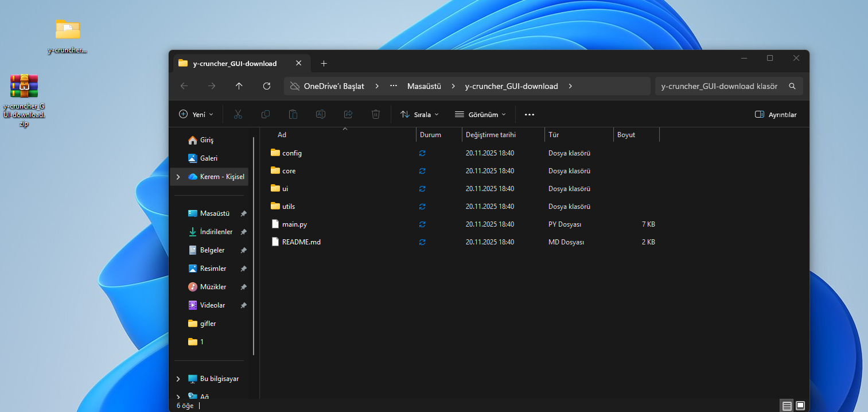Screen dimensions: 868x412
Task: Click the OneDrive cloud icon in address bar
Action: pyautogui.click(x=295, y=86)
